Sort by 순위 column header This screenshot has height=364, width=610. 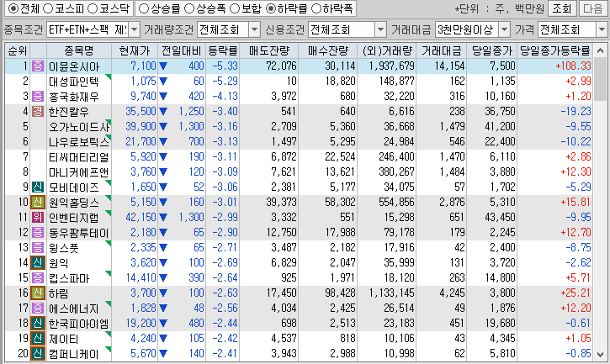point(18,50)
